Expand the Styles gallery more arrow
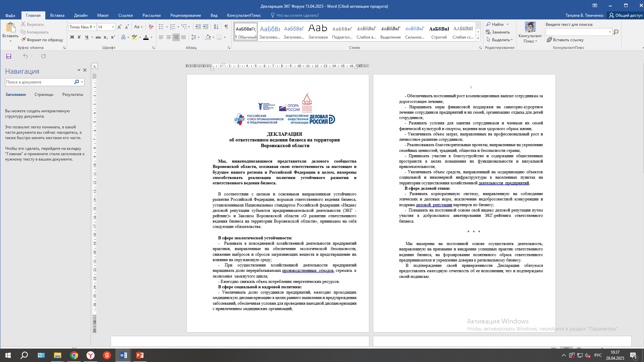This screenshot has width=644, height=362. [x=478, y=39]
